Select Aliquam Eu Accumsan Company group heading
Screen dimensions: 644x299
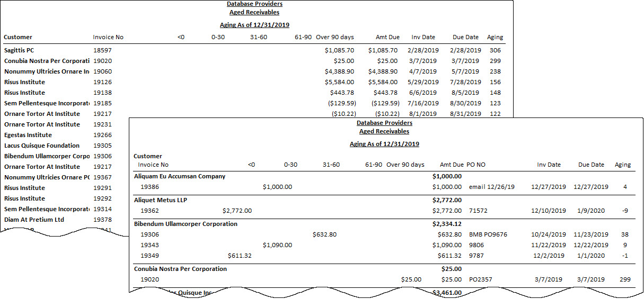click(x=180, y=176)
